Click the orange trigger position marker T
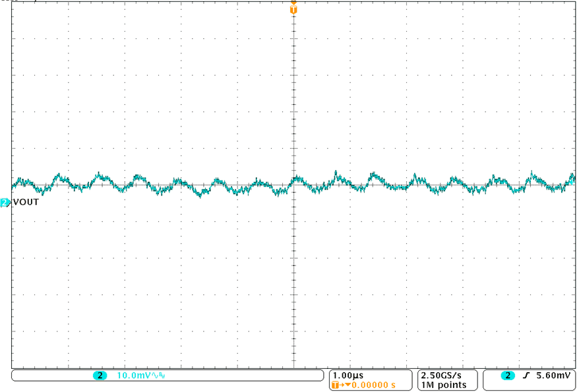This screenshot has height=392, width=577. [293, 8]
